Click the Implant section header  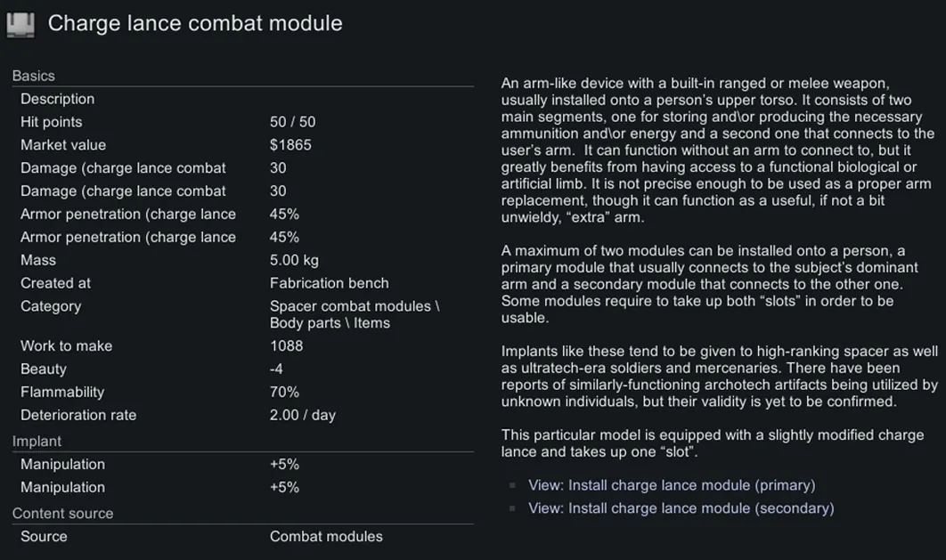(x=37, y=441)
